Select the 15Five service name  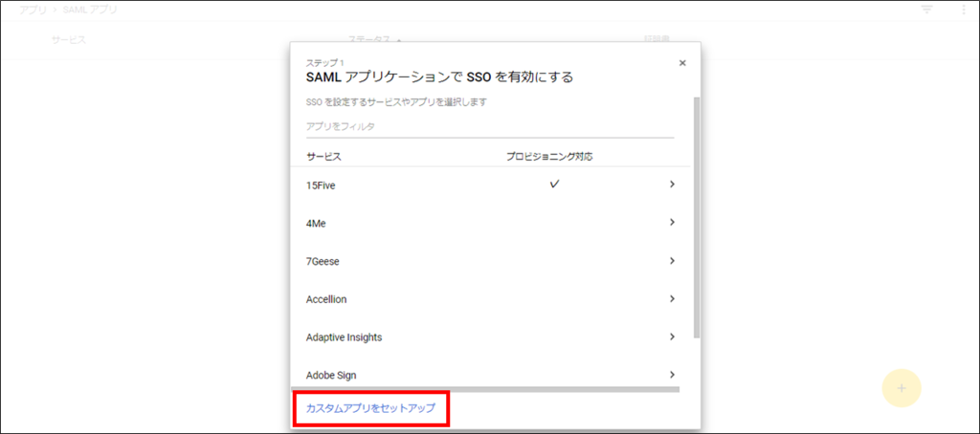(x=321, y=184)
